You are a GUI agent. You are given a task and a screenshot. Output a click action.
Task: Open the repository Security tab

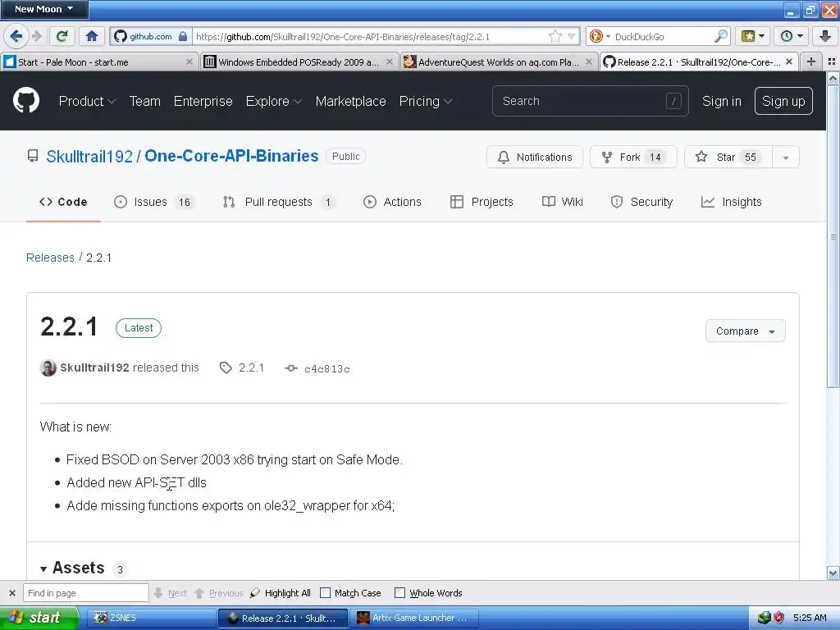(641, 202)
